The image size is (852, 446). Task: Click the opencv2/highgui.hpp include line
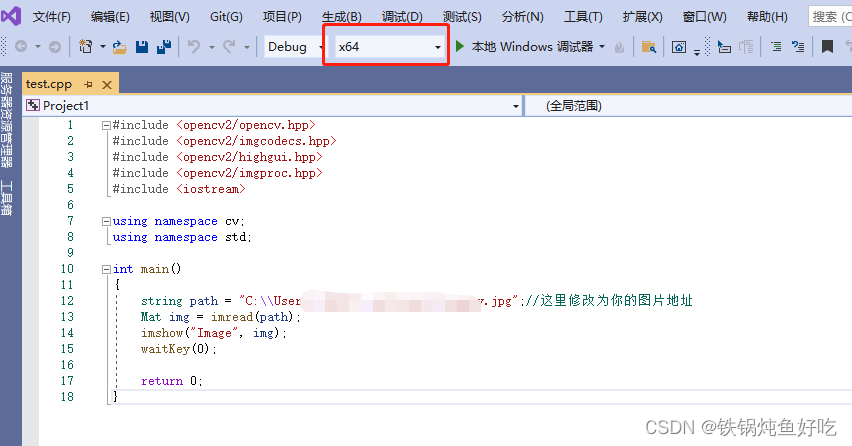pyautogui.click(x=217, y=157)
